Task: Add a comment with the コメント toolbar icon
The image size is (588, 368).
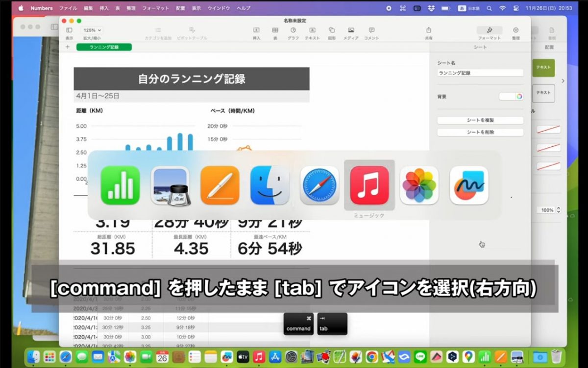Action: coord(371,33)
